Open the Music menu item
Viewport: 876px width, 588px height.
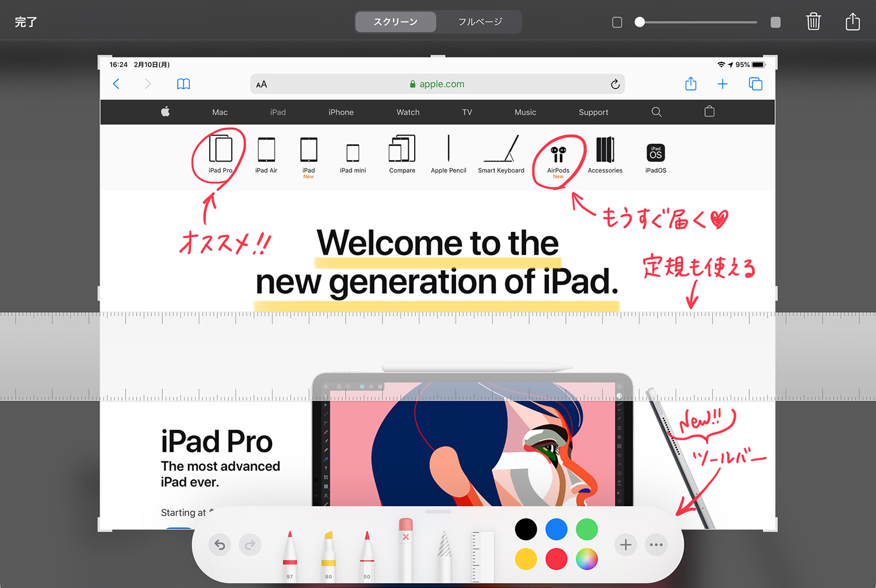526,112
